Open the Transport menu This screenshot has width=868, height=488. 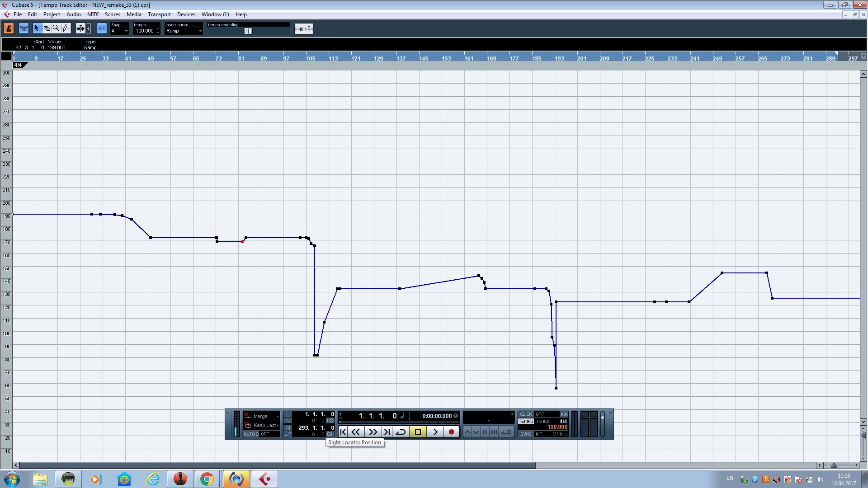[159, 14]
